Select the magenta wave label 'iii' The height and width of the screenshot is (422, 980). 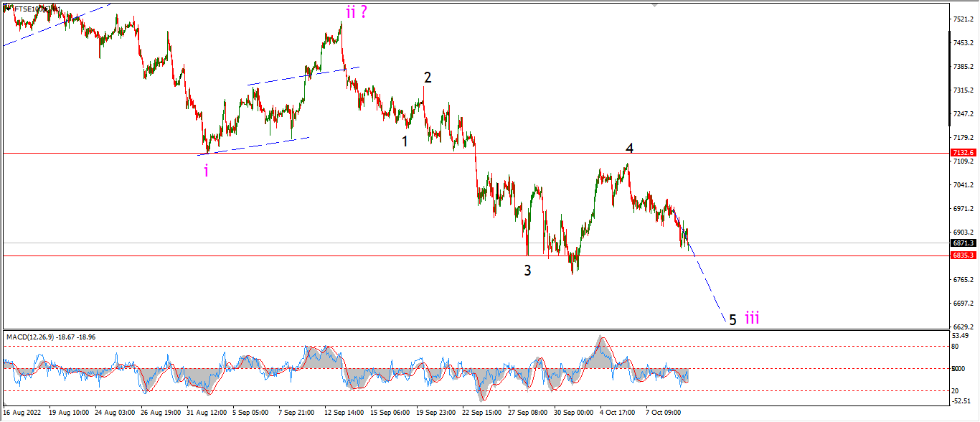coord(752,317)
